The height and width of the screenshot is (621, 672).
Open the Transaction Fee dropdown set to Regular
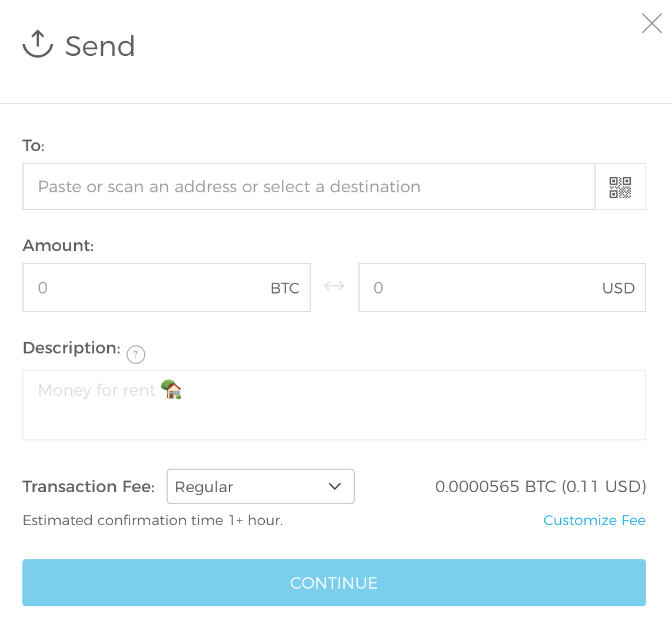click(x=261, y=486)
